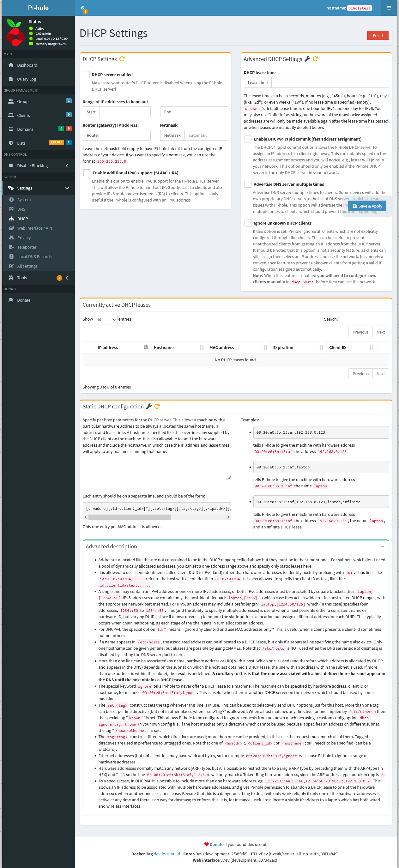Sort table by IP address sort icon
This screenshot has height=868, width=399.
[x=146, y=347]
